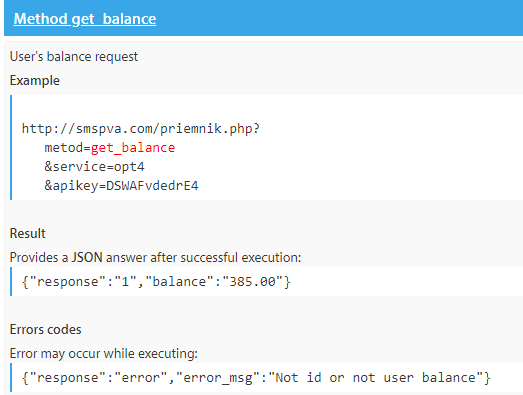523x395 pixels.
Task: Click the balance 385.00 JSON response
Action: 156,282
